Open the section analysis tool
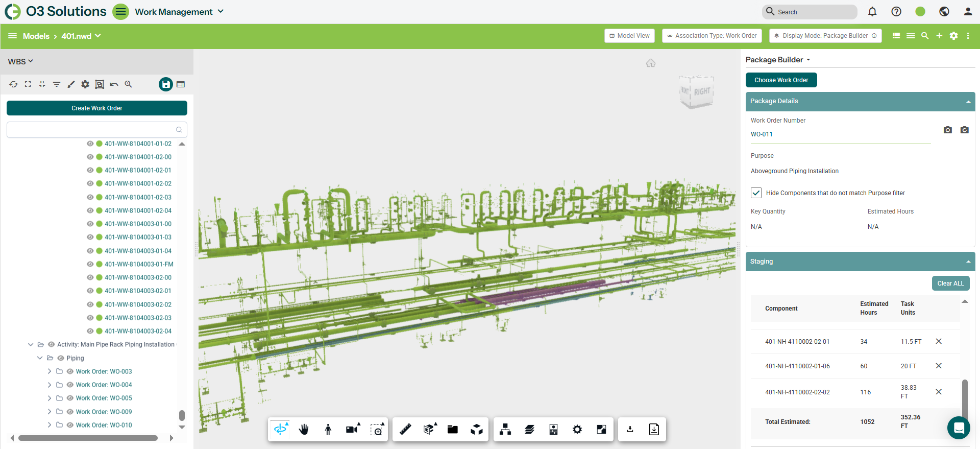This screenshot has width=980, height=449. click(x=430, y=430)
